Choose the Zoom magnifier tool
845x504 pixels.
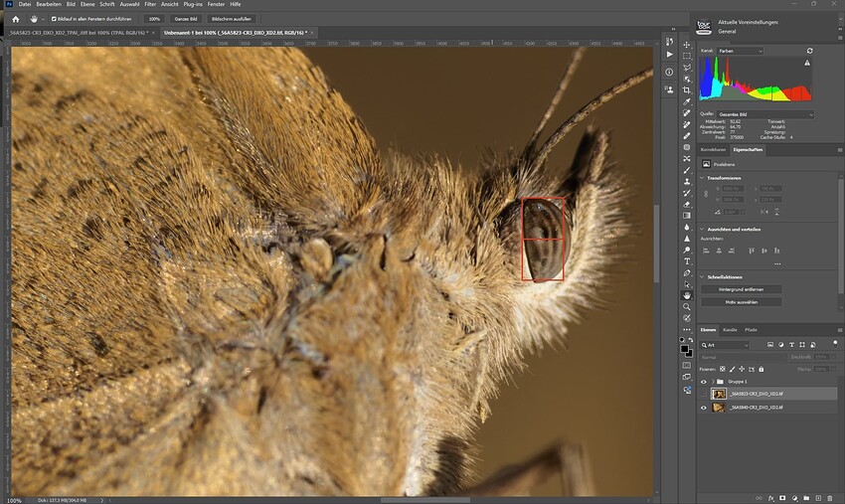pyautogui.click(x=687, y=307)
